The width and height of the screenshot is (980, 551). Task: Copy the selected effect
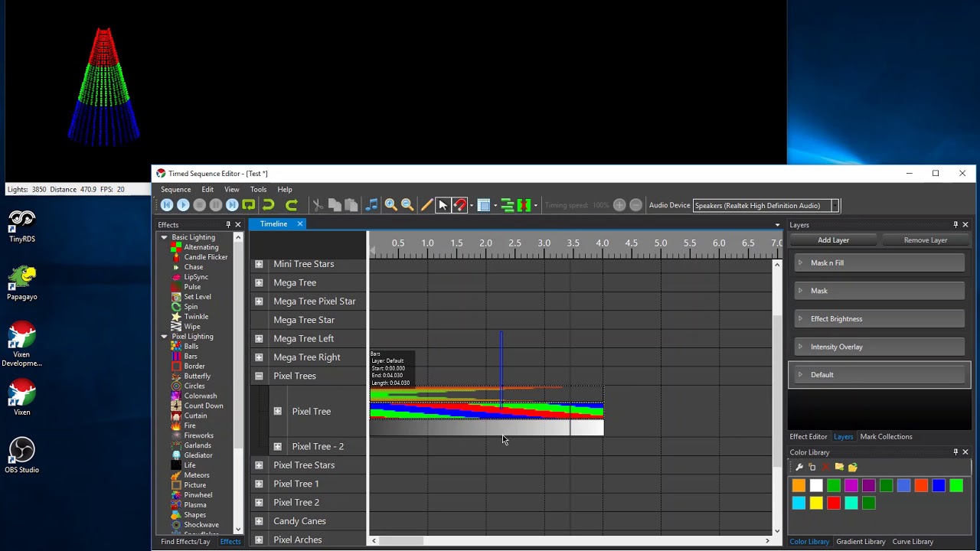pyautogui.click(x=335, y=205)
